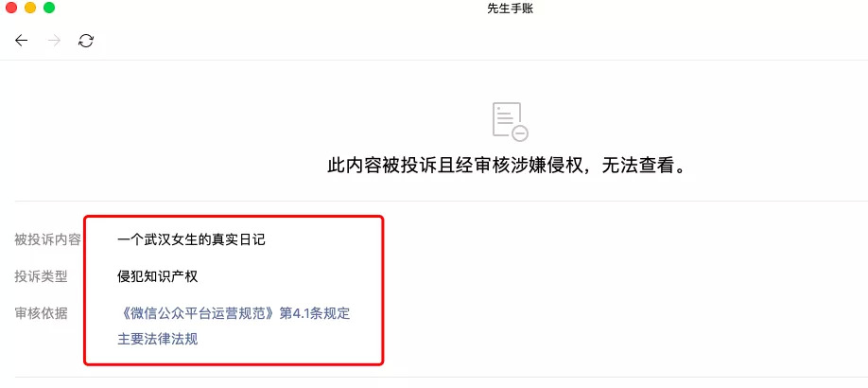
Task: Minimize the window using yellow button
Action: tap(30, 8)
